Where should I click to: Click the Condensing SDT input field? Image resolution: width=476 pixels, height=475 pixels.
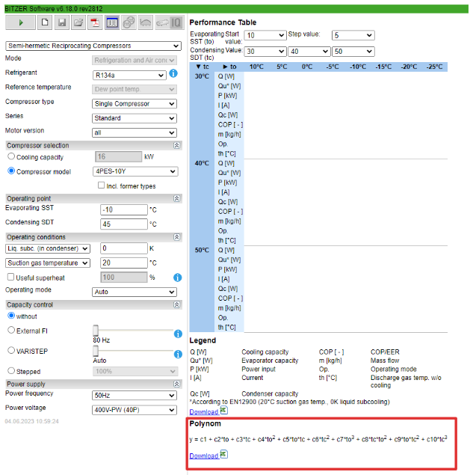tap(124, 224)
